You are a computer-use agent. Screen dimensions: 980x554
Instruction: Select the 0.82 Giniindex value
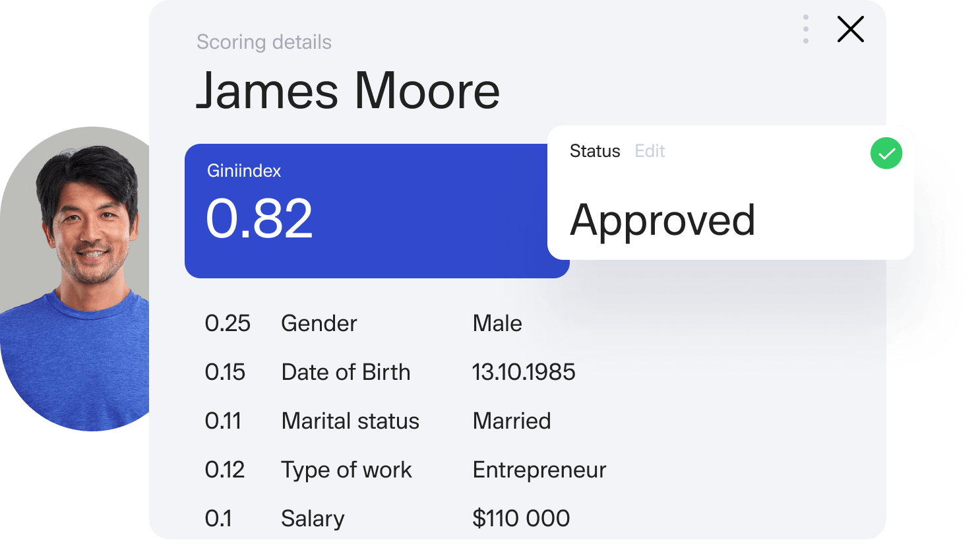258,218
